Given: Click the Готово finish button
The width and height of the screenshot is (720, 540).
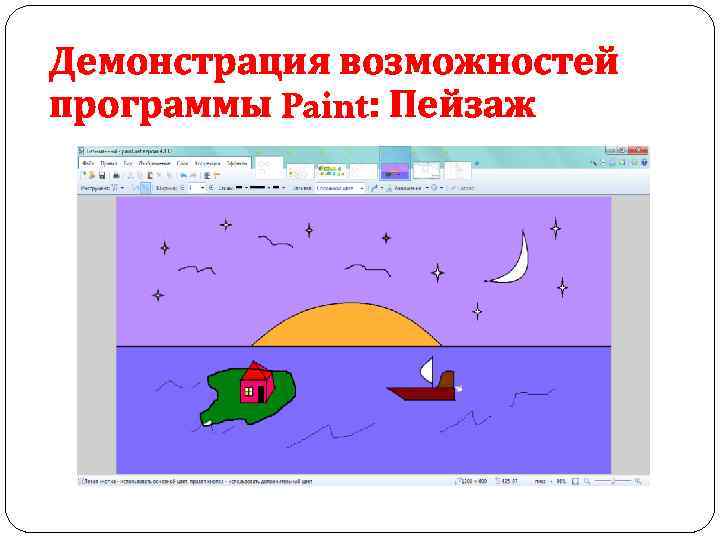Looking at the screenshot, I should coord(463,188).
